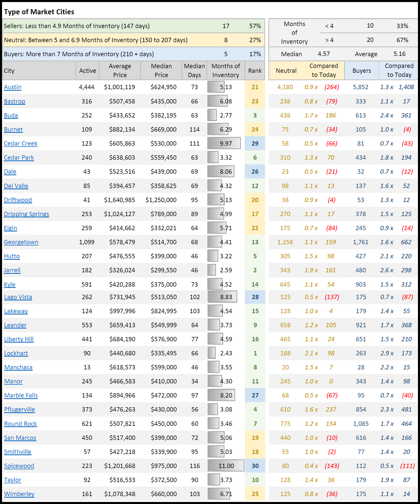Click the Lago Vista link
The height and width of the screenshot is (504, 420).
click(x=18, y=297)
